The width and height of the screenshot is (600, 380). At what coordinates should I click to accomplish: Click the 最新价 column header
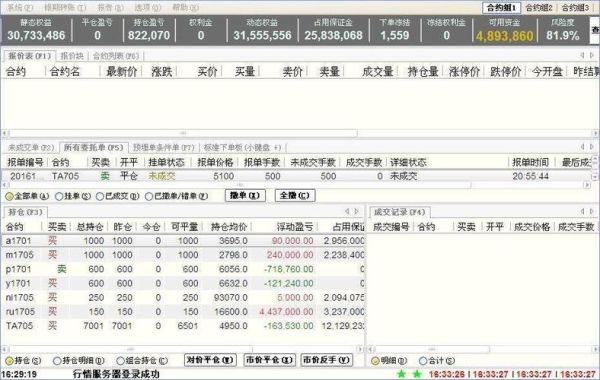pyautogui.click(x=122, y=72)
